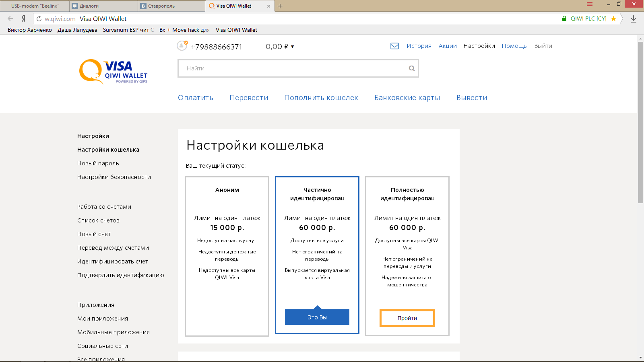Open Настройки безопасности in sidebar
The width and height of the screenshot is (644, 362).
pyautogui.click(x=114, y=177)
